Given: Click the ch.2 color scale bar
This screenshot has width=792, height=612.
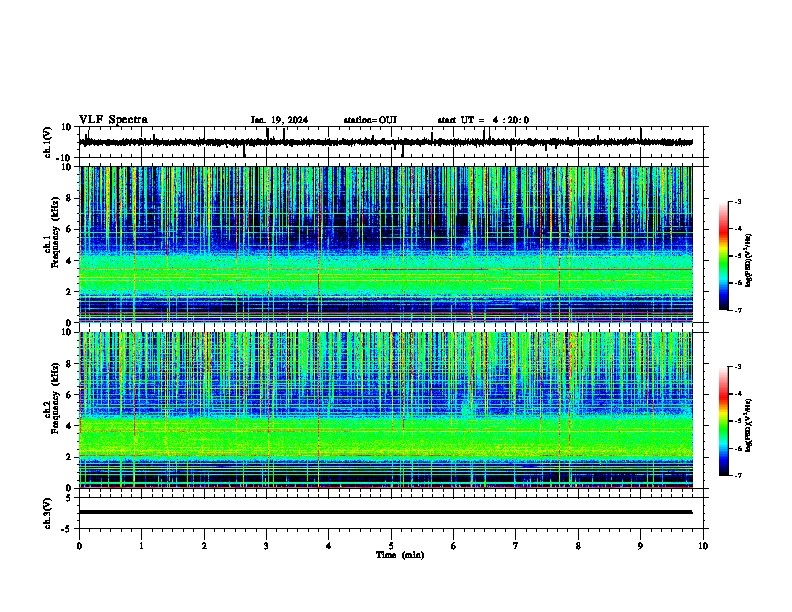Looking at the screenshot, I should tap(724, 421).
